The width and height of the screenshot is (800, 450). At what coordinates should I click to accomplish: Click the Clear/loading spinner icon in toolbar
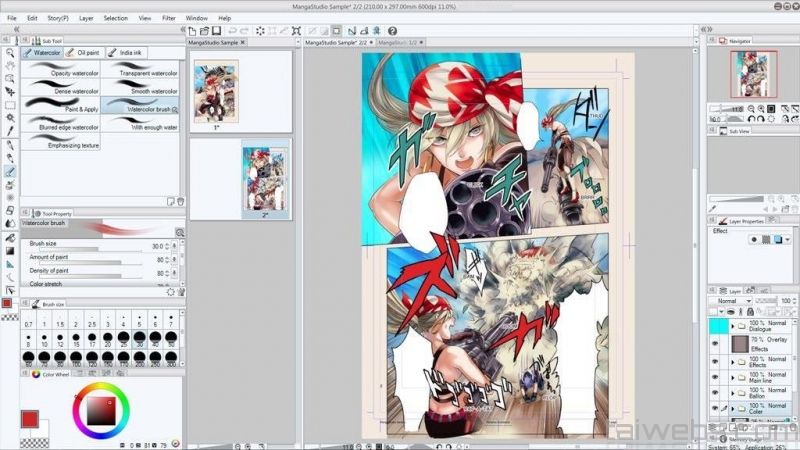point(260,31)
